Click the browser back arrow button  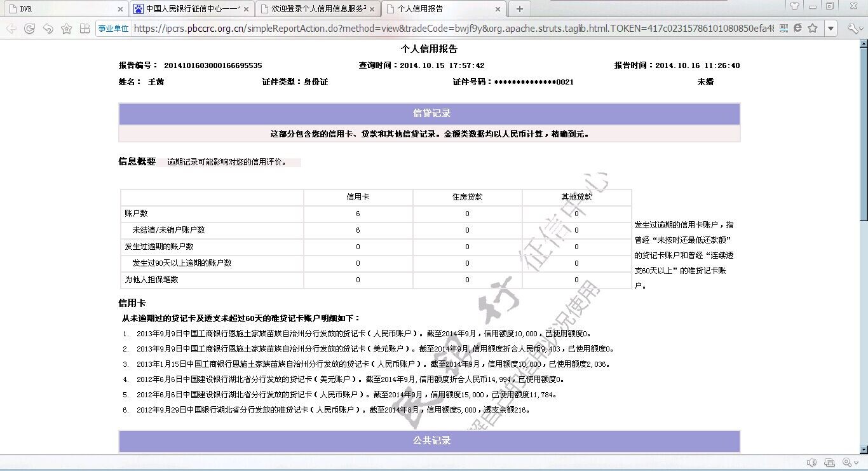tap(11, 29)
